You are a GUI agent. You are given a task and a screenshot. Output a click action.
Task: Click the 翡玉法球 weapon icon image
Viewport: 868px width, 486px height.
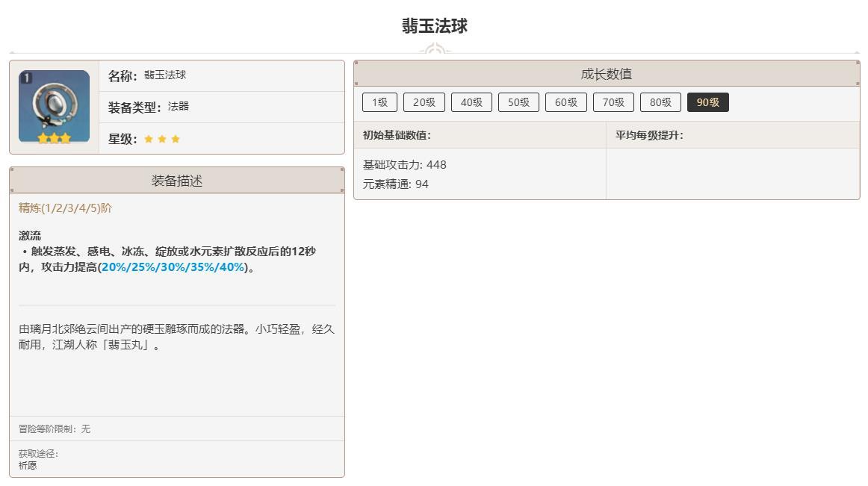(54, 105)
